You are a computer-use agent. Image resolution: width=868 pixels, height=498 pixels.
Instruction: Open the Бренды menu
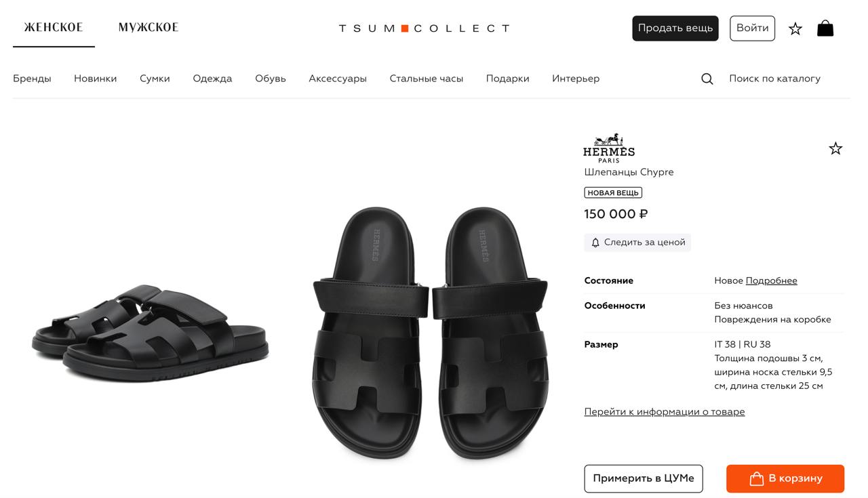pos(32,79)
